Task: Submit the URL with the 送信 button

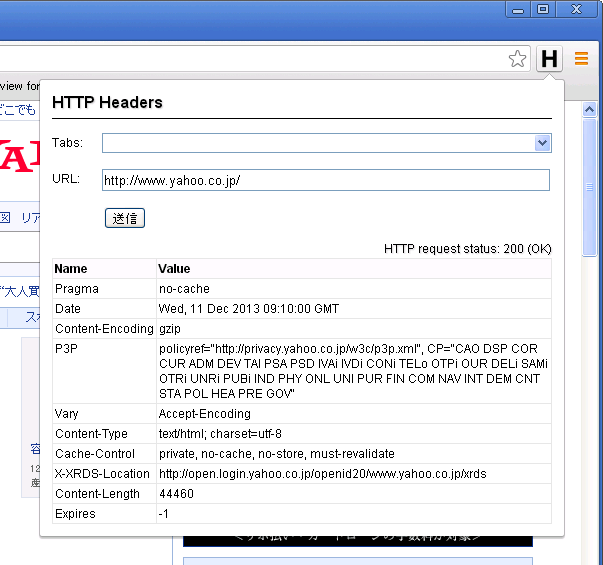Action: pos(125,218)
